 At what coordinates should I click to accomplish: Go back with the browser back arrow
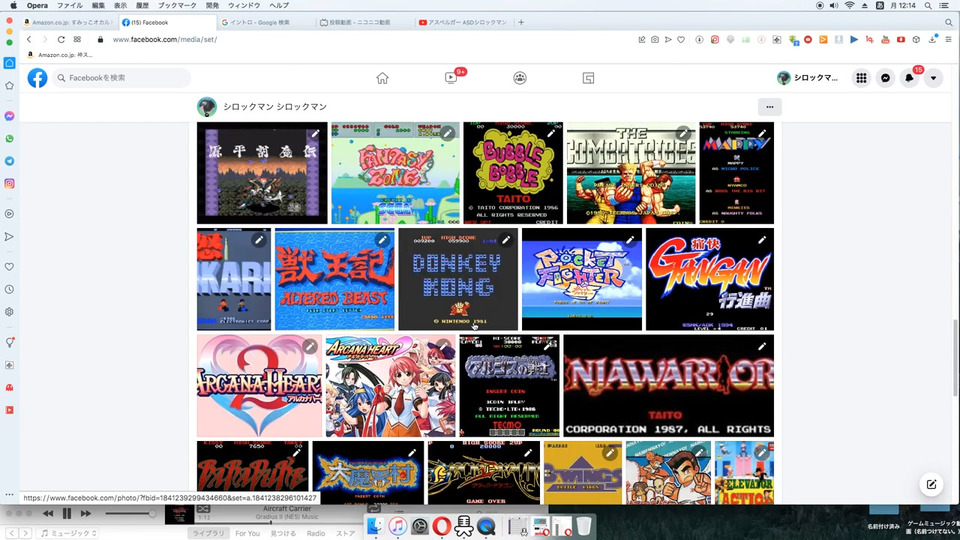tap(29, 39)
